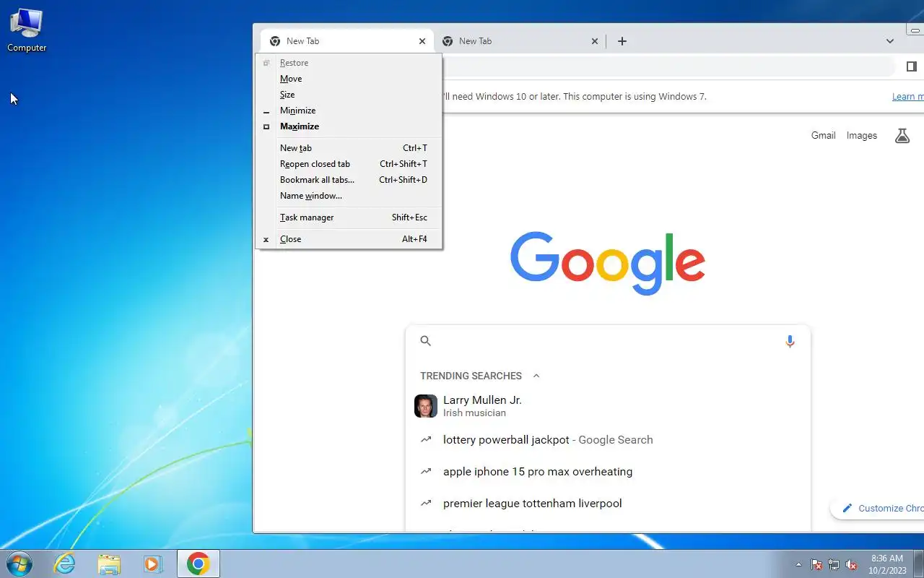Open Name window dialog entry
924x578 pixels.
point(349,196)
